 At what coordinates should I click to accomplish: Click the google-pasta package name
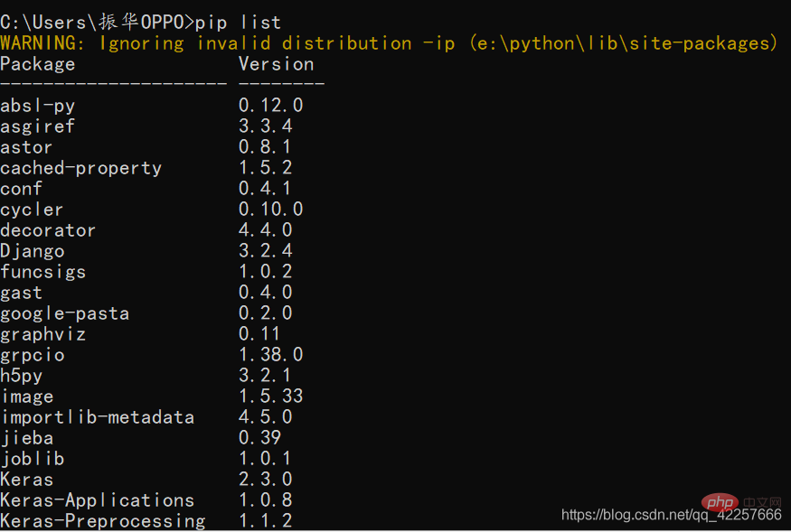64,313
